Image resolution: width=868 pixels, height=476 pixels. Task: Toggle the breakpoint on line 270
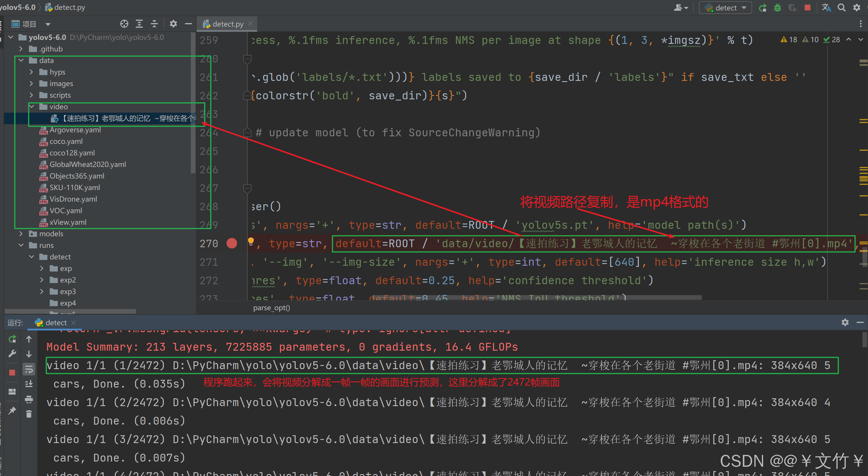coord(232,243)
